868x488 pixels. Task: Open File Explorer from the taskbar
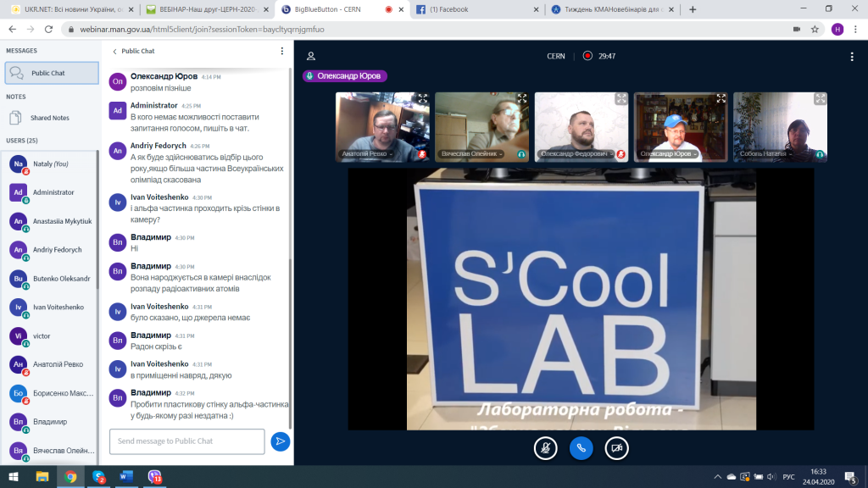(42, 476)
